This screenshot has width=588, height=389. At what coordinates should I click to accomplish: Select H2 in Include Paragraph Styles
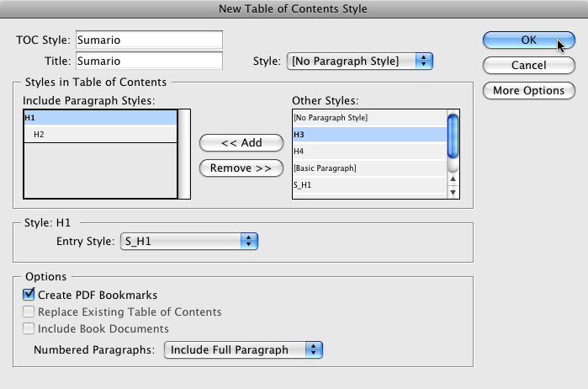[100, 135]
